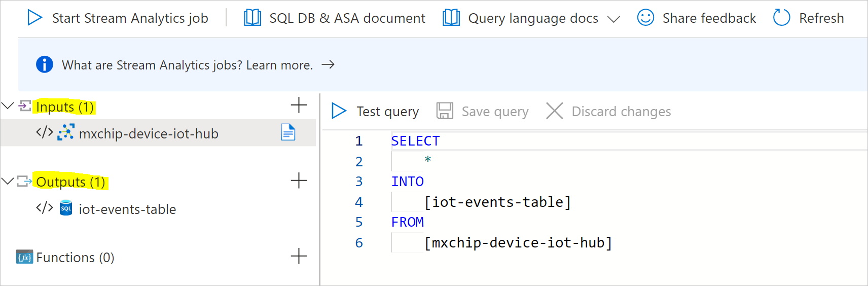
Task: Select the iot-events-table output
Action: click(x=127, y=209)
